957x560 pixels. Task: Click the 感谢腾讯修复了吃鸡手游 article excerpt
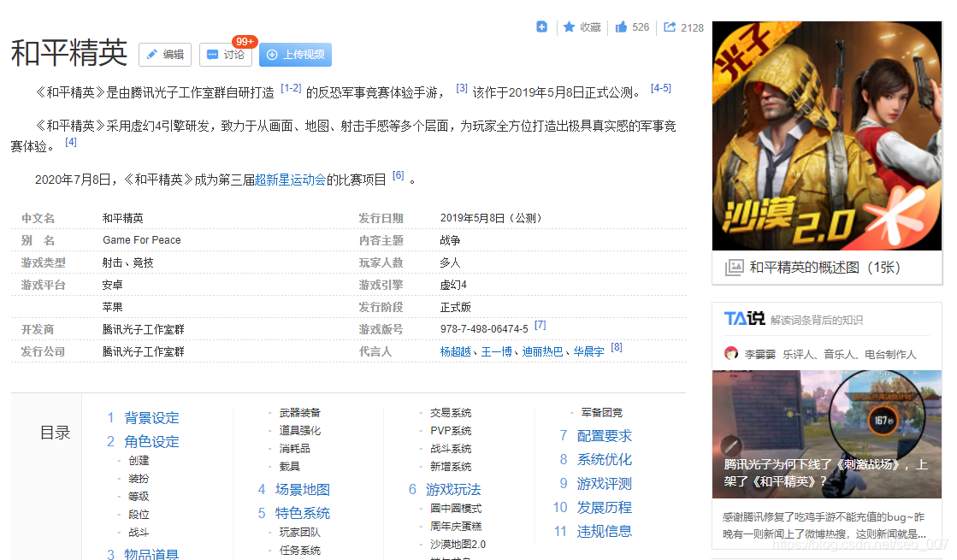pos(824,525)
